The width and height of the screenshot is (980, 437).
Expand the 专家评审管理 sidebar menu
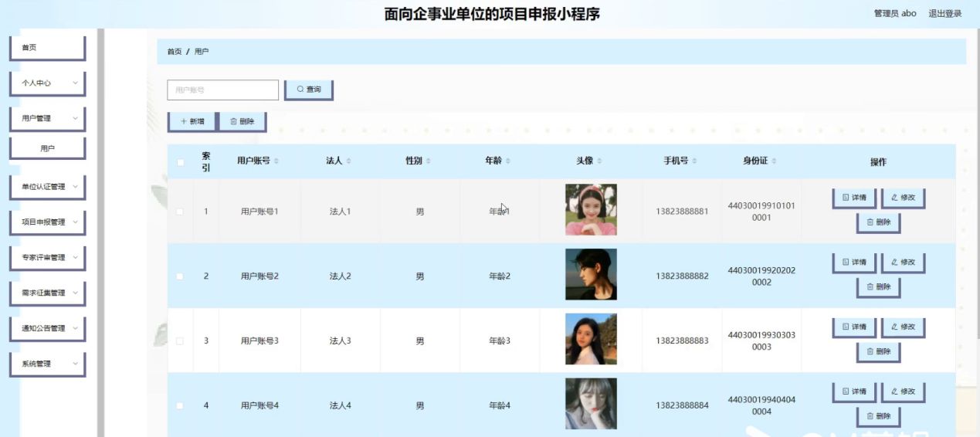pos(47,258)
